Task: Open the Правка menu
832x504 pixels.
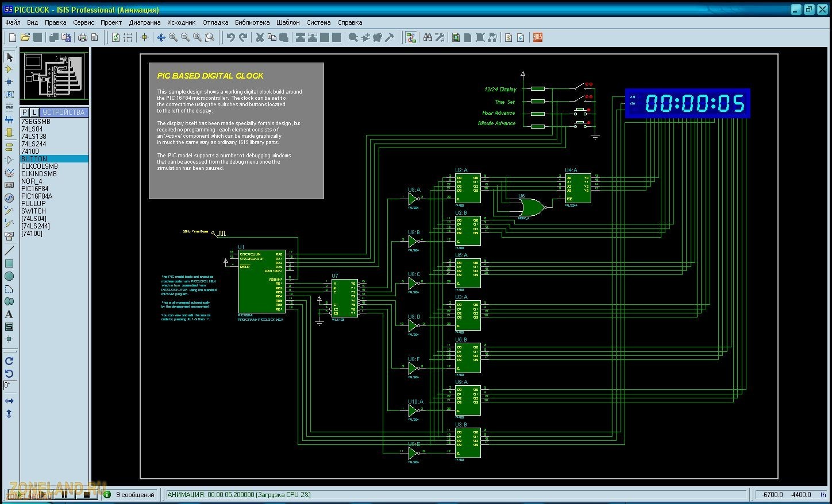Action: (55, 22)
